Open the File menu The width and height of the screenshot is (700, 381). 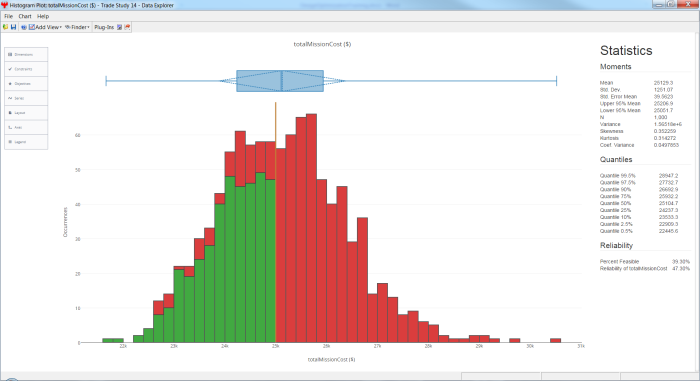tap(8, 16)
